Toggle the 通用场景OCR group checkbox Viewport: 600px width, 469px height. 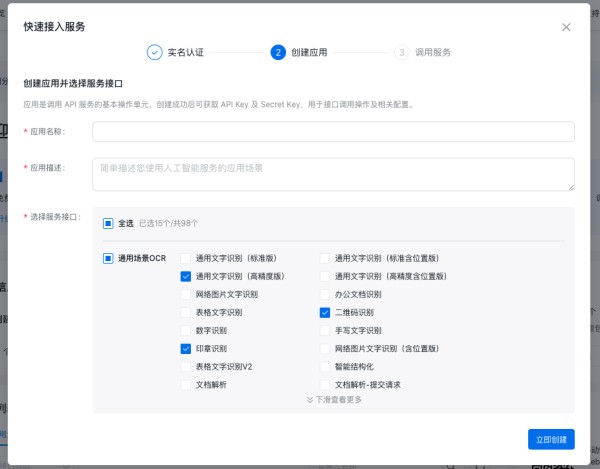108,258
